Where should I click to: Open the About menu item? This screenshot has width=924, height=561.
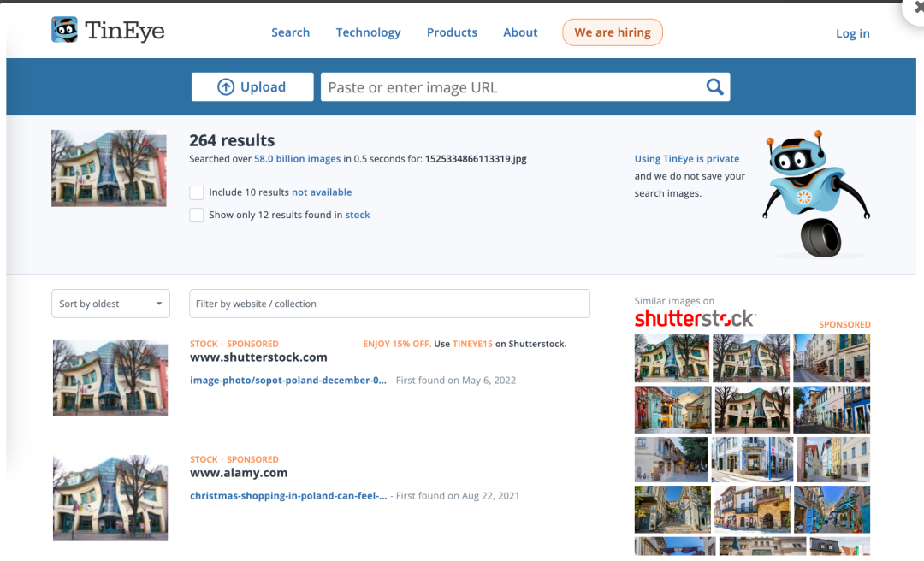(x=520, y=32)
